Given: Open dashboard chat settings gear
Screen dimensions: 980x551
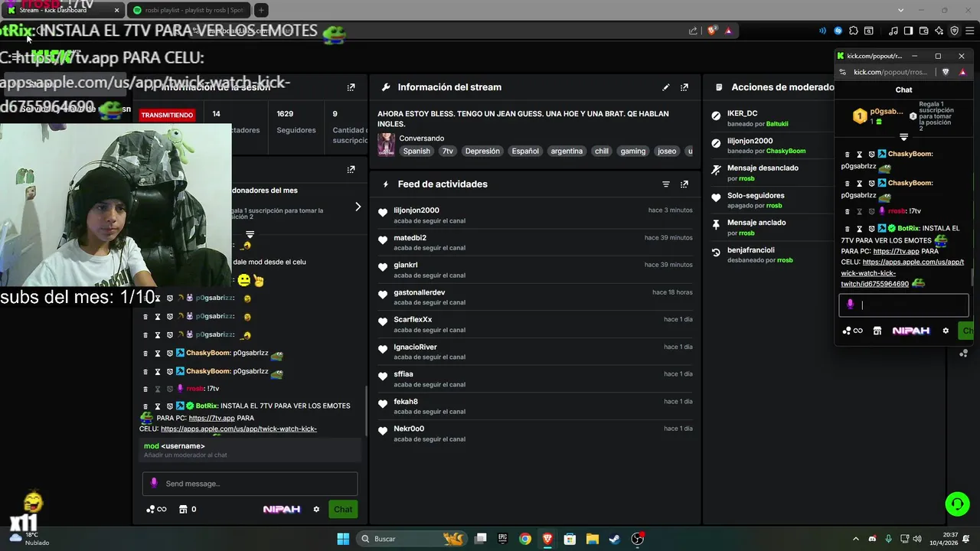Looking at the screenshot, I should (316, 510).
